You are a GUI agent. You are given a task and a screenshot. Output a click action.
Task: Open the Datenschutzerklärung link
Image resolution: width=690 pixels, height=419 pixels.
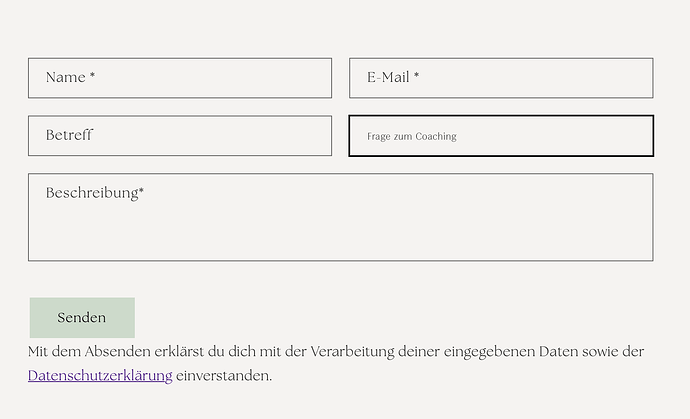(100, 376)
